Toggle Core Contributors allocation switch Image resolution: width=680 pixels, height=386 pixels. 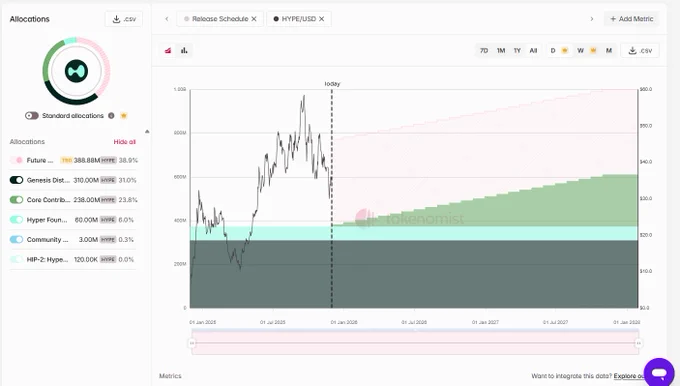pyautogui.click(x=16, y=200)
